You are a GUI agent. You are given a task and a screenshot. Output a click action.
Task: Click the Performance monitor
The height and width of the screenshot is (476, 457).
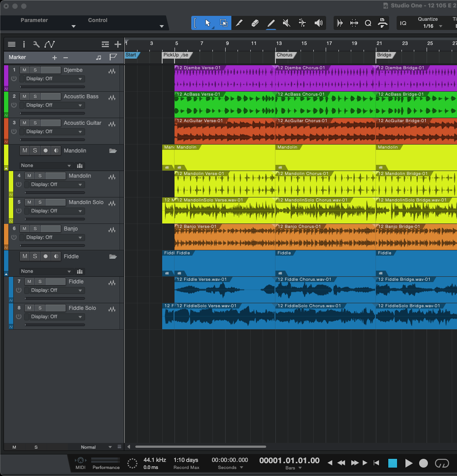coord(106,464)
